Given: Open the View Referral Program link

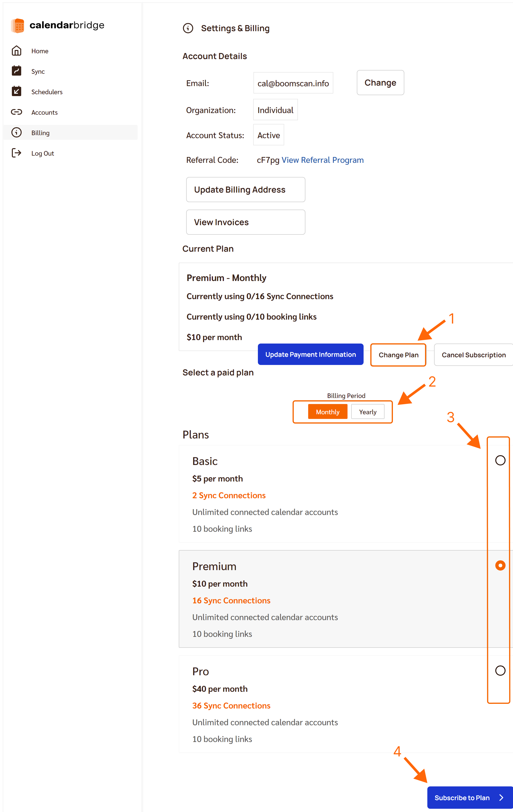Looking at the screenshot, I should tap(323, 160).
